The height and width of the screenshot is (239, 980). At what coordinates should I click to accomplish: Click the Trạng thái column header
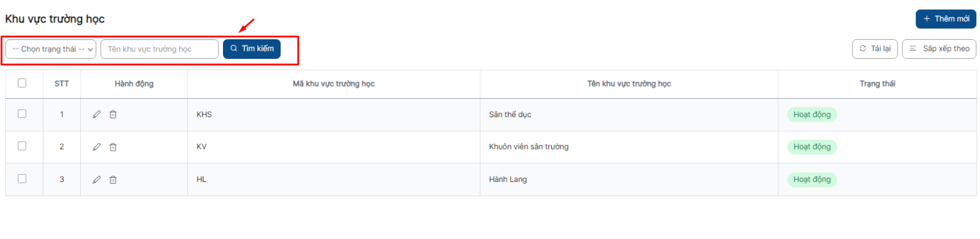[x=877, y=84]
